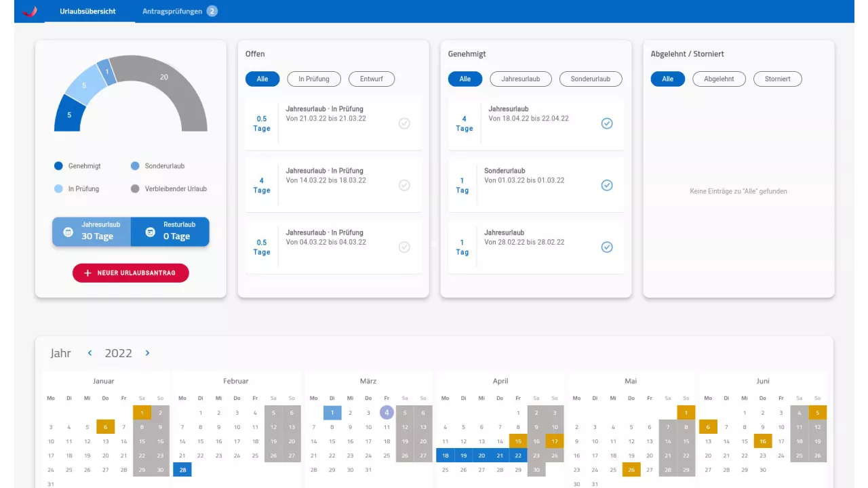This screenshot has height=488, width=868.
Task: Click the pending status icon on the 21.03.22 request
Action: pyautogui.click(x=405, y=123)
